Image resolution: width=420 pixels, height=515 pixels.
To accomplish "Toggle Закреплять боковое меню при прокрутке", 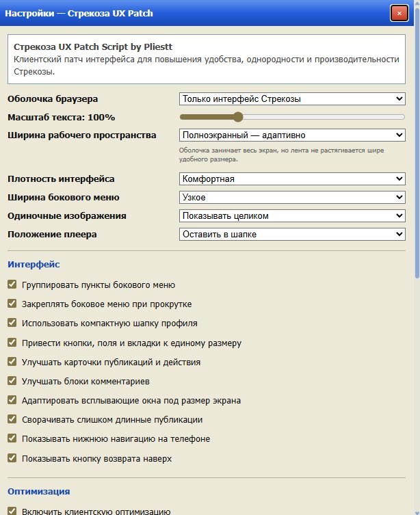I will [12, 304].
